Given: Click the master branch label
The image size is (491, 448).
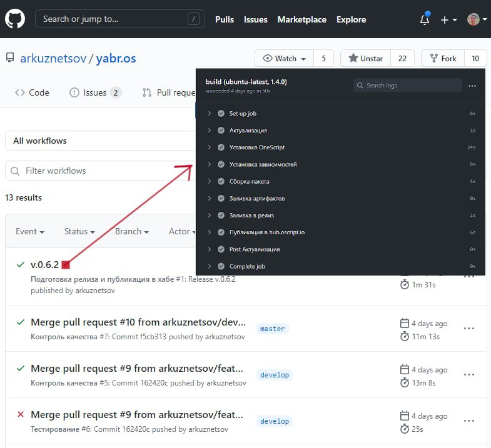Looking at the screenshot, I should [273, 329].
